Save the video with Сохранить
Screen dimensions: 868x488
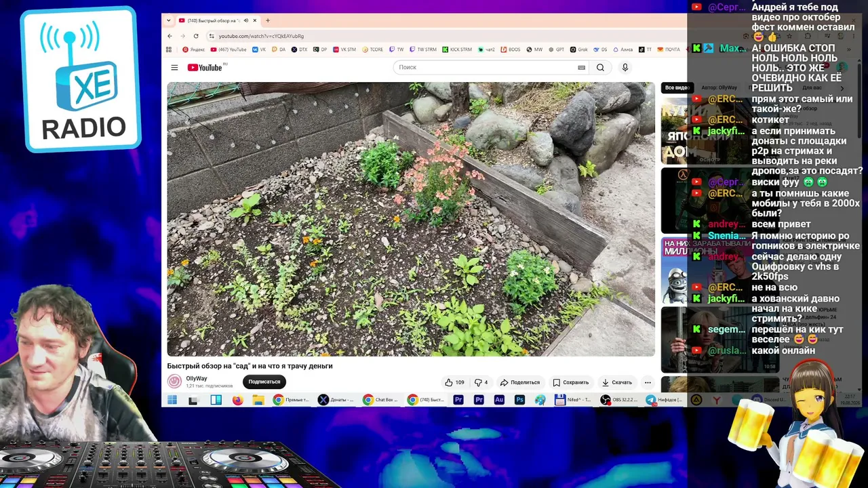point(571,382)
